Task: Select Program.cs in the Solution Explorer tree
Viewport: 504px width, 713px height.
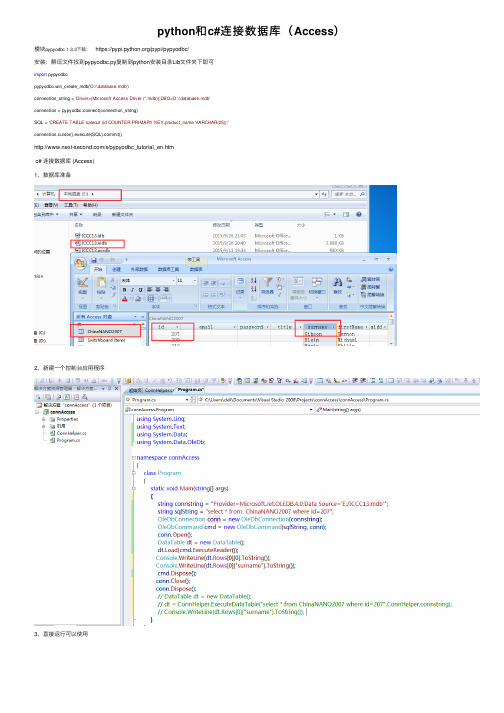Action: point(66,440)
